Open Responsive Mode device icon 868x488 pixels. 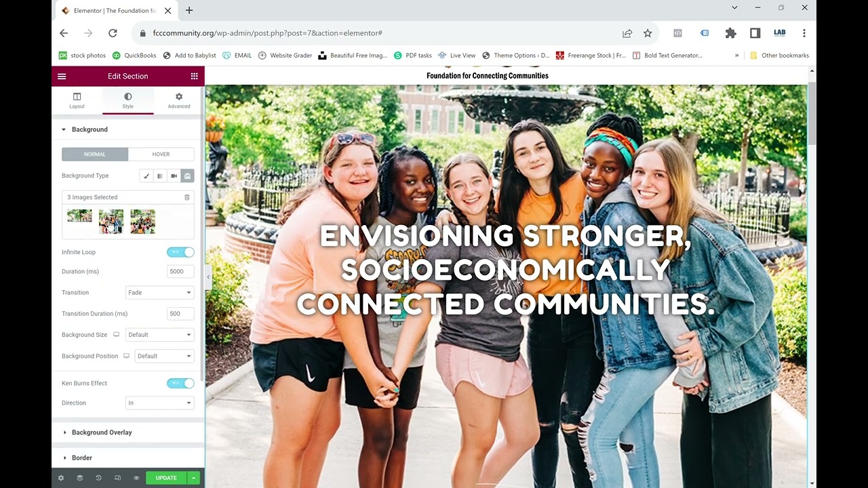coord(117,478)
